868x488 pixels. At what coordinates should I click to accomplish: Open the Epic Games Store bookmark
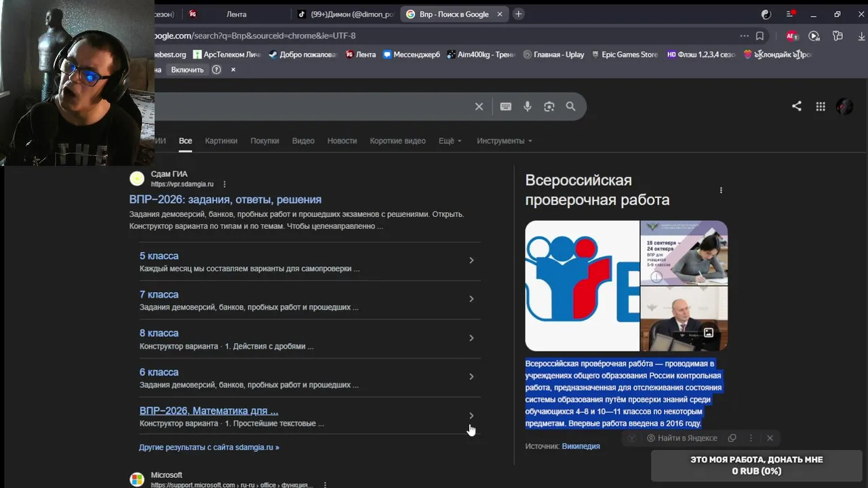pos(624,55)
